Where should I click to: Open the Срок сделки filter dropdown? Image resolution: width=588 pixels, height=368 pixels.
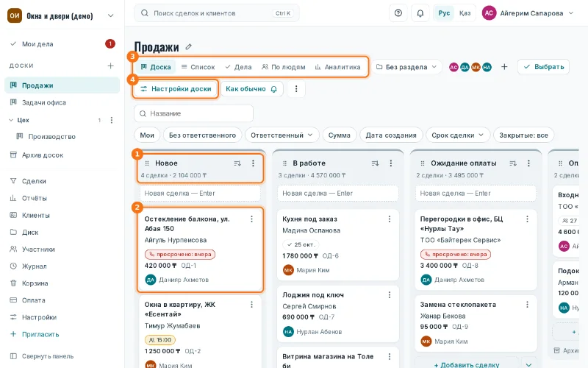457,135
